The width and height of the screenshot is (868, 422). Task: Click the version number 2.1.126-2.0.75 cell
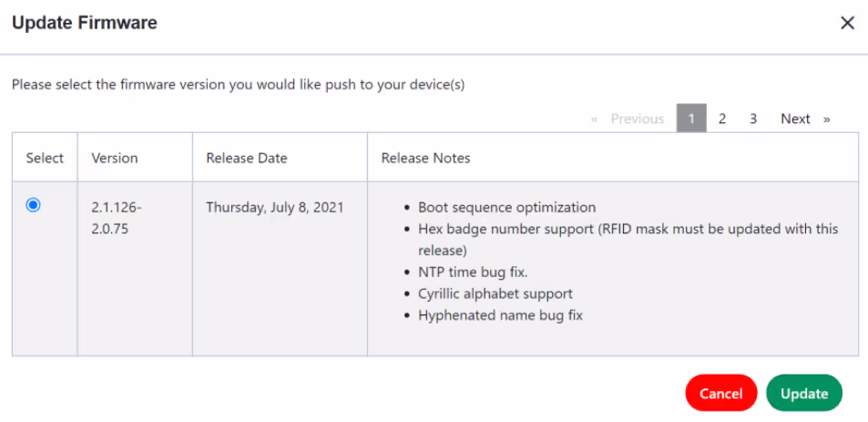[117, 218]
